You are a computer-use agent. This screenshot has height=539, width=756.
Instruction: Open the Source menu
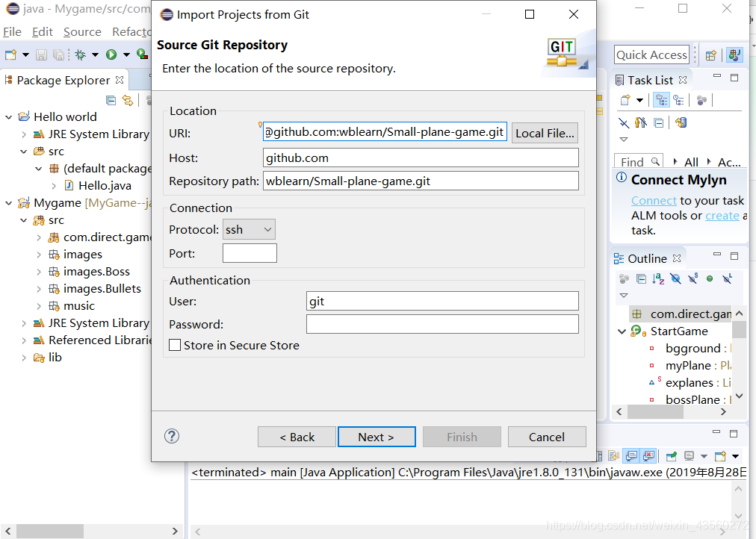coord(82,32)
